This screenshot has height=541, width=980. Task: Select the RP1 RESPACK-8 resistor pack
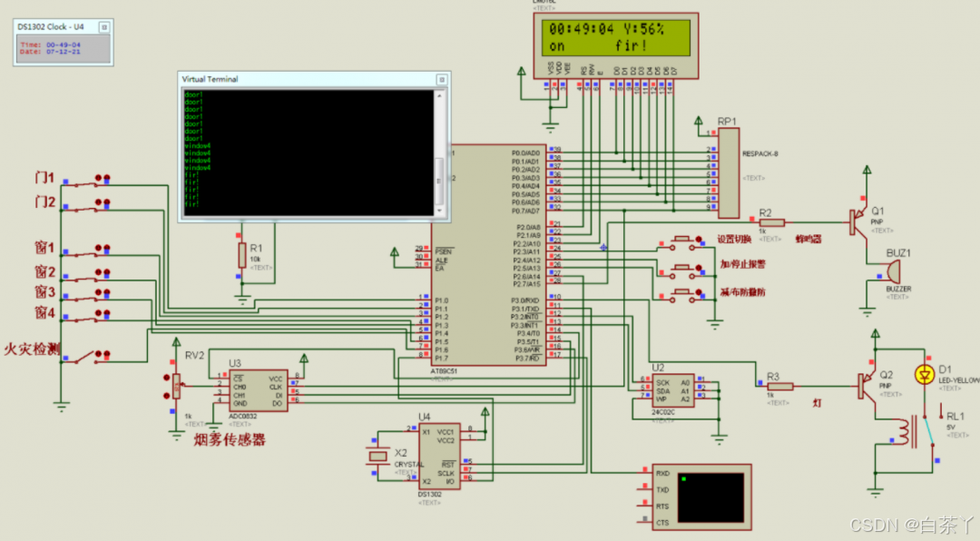729,173
